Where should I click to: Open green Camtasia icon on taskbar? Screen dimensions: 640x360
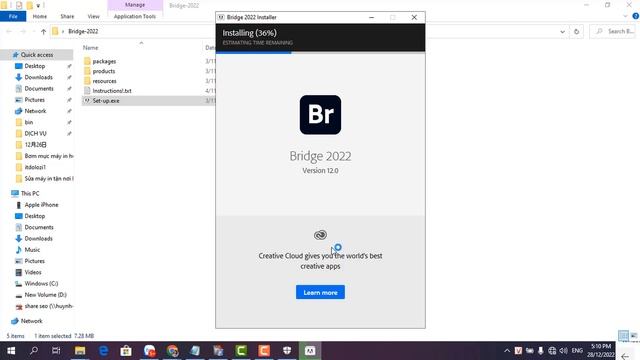(x=241, y=351)
